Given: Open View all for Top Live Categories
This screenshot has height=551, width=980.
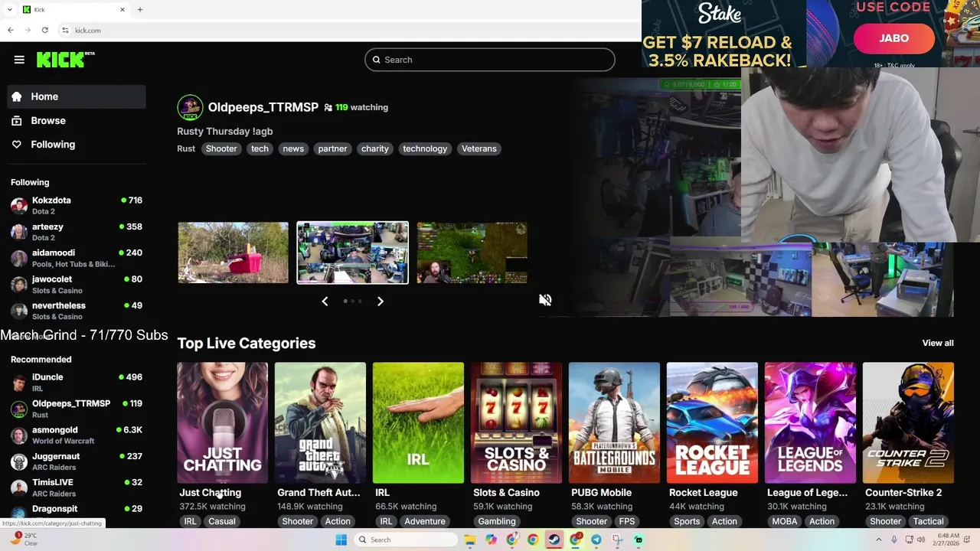Looking at the screenshot, I should coord(938,343).
